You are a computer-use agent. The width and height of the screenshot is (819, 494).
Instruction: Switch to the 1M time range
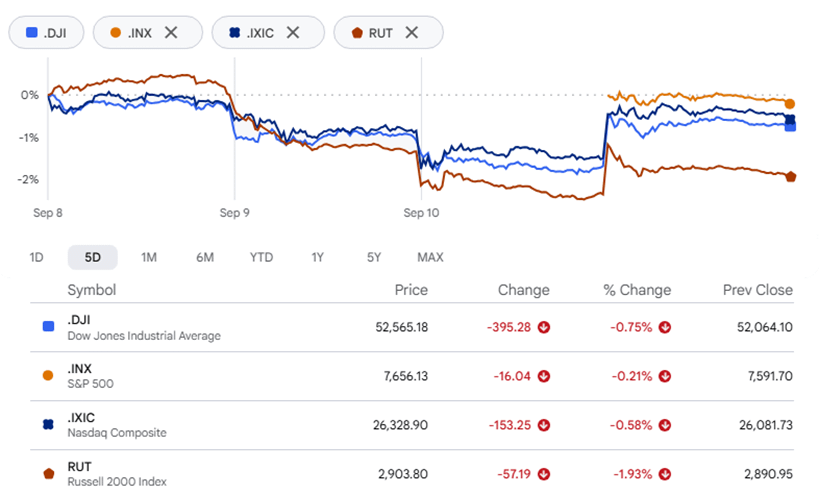pos(149,257)
